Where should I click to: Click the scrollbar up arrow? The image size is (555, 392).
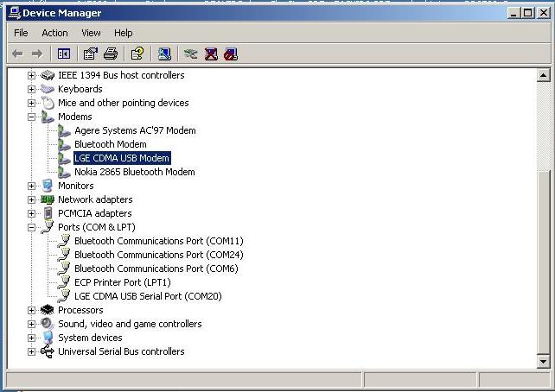[543, 76]
